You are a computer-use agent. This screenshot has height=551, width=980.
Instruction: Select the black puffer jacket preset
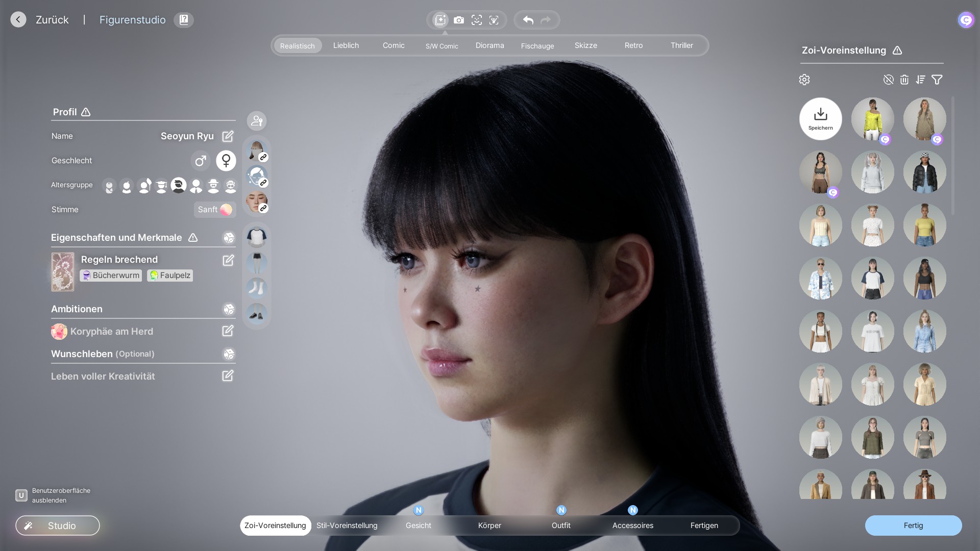point(925,172)
